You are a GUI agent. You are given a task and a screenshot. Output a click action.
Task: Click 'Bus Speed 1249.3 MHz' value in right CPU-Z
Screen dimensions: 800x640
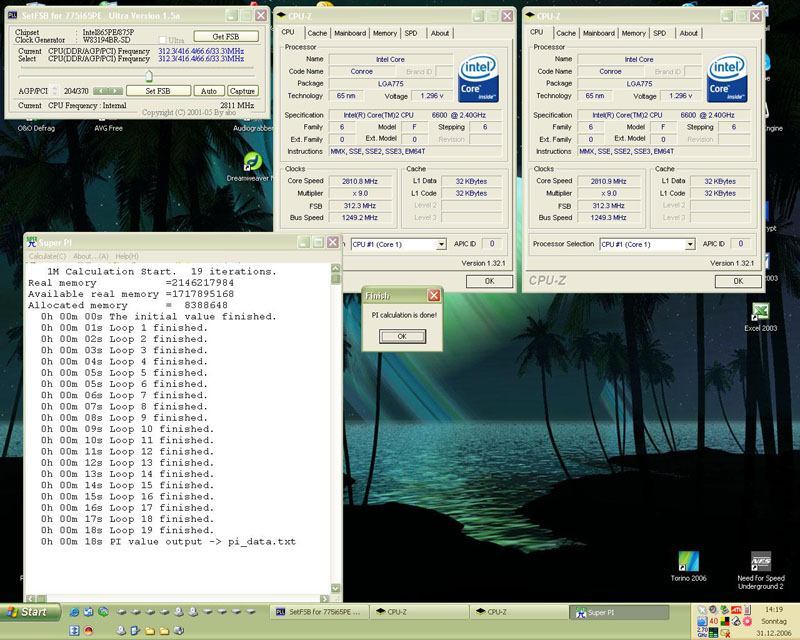tap(608, 218)
